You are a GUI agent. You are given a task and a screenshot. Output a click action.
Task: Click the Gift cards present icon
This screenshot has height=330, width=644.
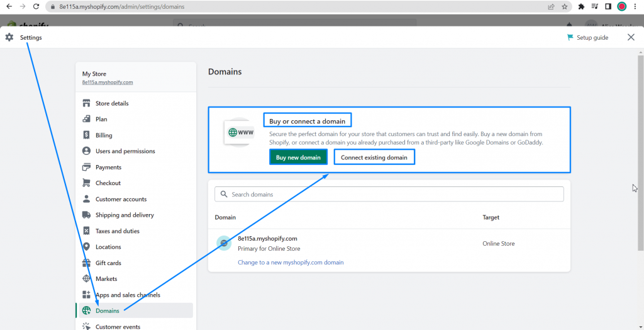(86, 263)
